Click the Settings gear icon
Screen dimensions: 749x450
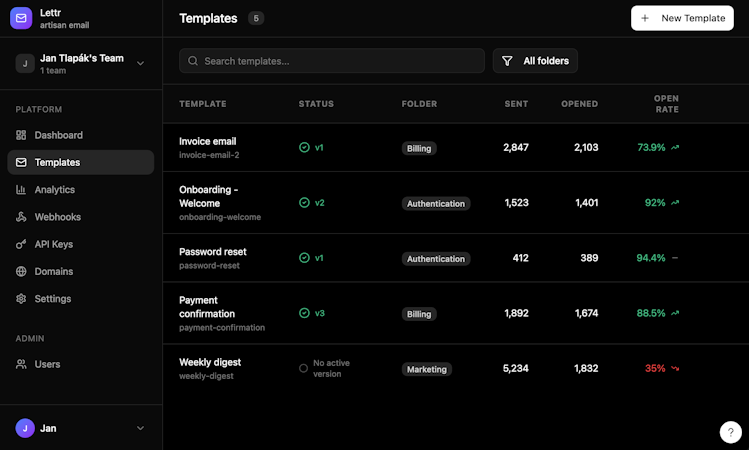pos(22,299)
